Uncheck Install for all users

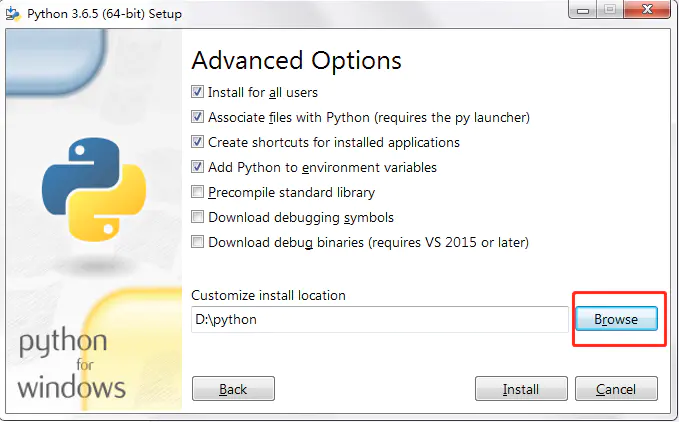pos(197,92)
